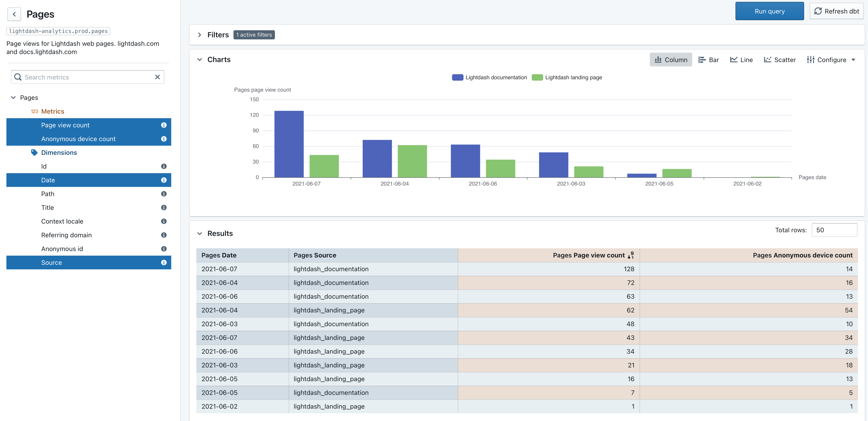
Task: Click the Dimensions heading
Action: pyautogui.click(x=59, y=152)
